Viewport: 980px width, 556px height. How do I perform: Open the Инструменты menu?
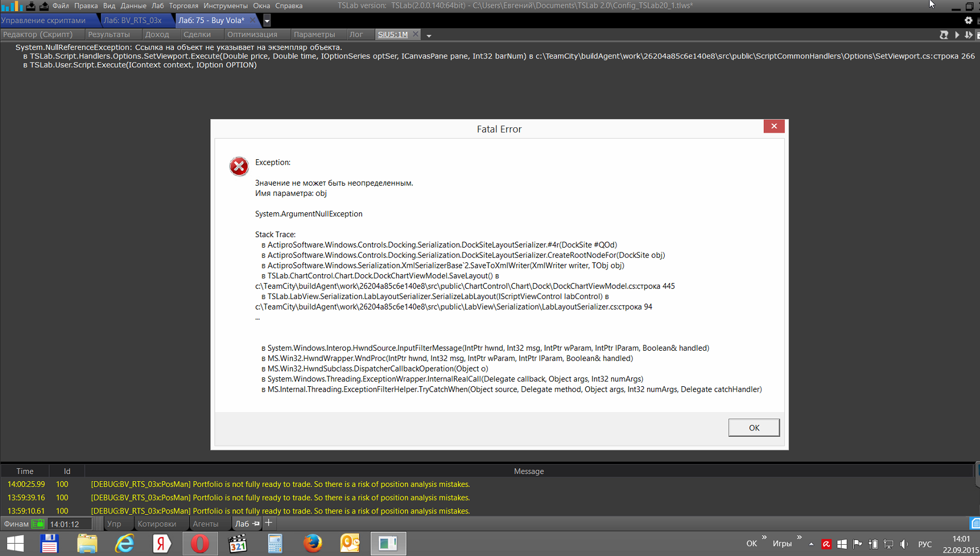(x=226, y=6)
